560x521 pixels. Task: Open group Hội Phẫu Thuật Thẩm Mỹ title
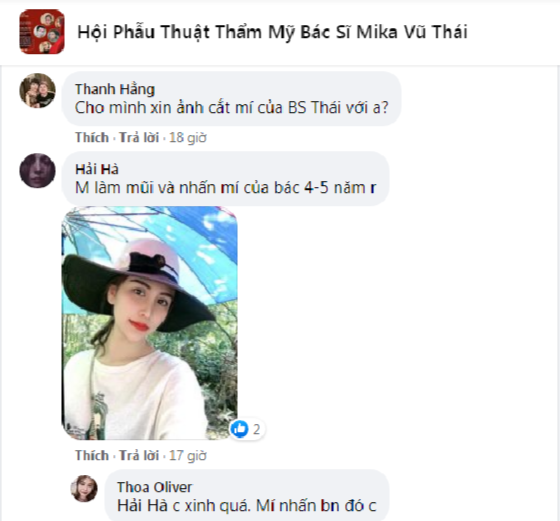(272, 32)
